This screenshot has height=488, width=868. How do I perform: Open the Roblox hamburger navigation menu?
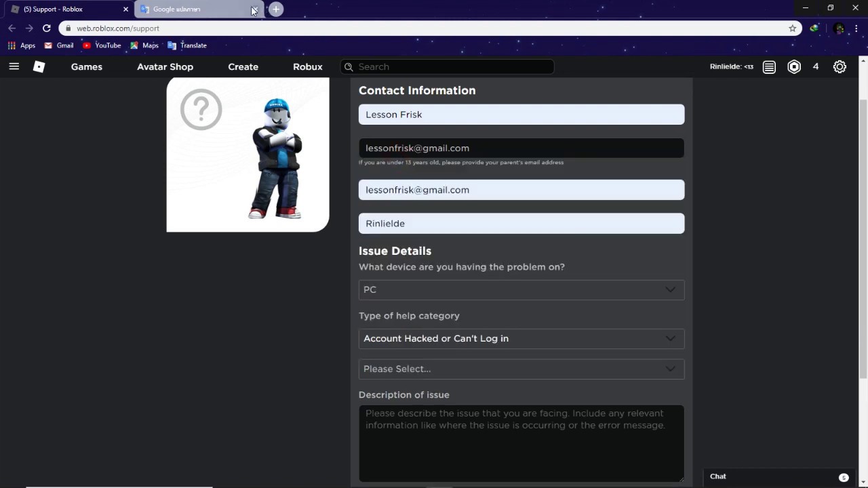(14, 66)
